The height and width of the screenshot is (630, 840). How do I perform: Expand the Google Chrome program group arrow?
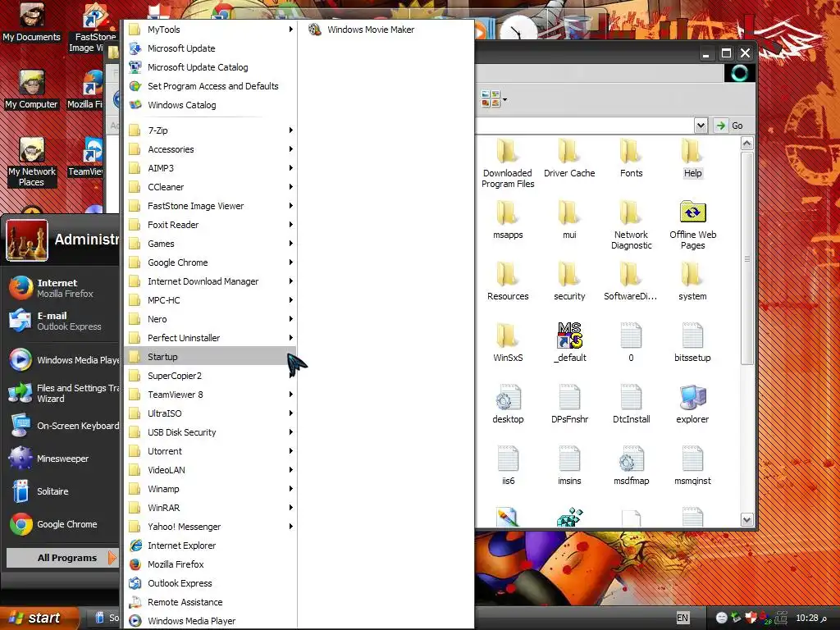coord(290,262)
